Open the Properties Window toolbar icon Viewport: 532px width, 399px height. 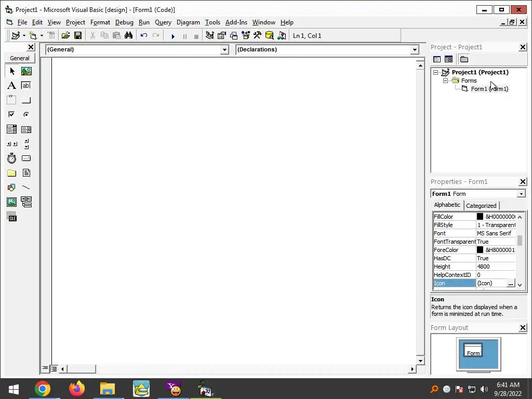pos(222,35)
